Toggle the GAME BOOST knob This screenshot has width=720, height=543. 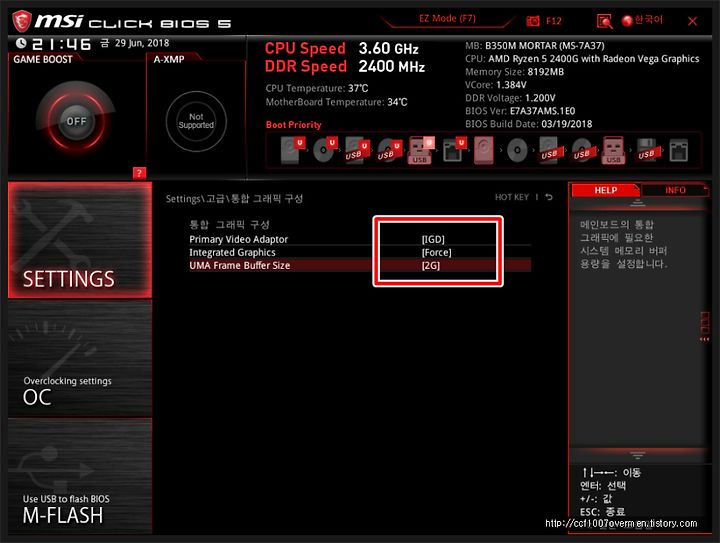(x=76, y=121)
